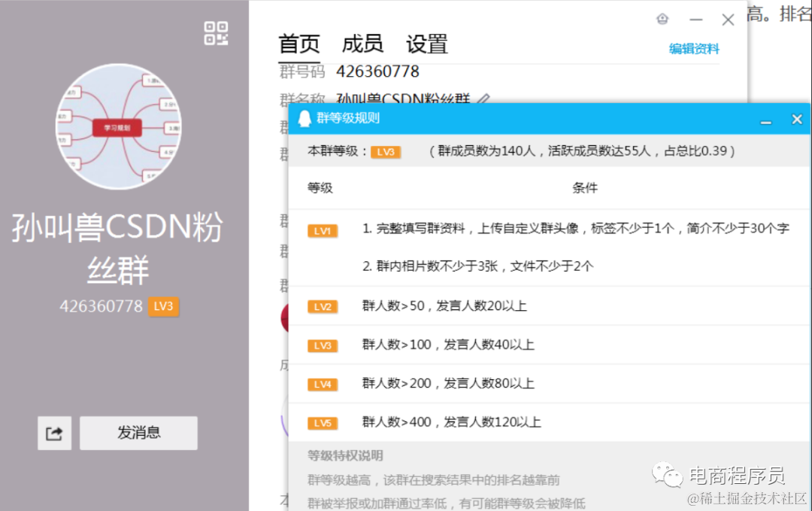Switch to the 首页 tab
This screenshot has width=812, height=511.
[299, 44]
